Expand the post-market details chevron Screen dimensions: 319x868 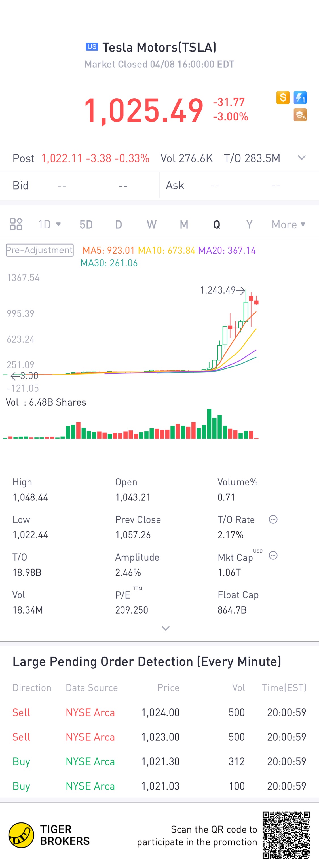[302, 158]
